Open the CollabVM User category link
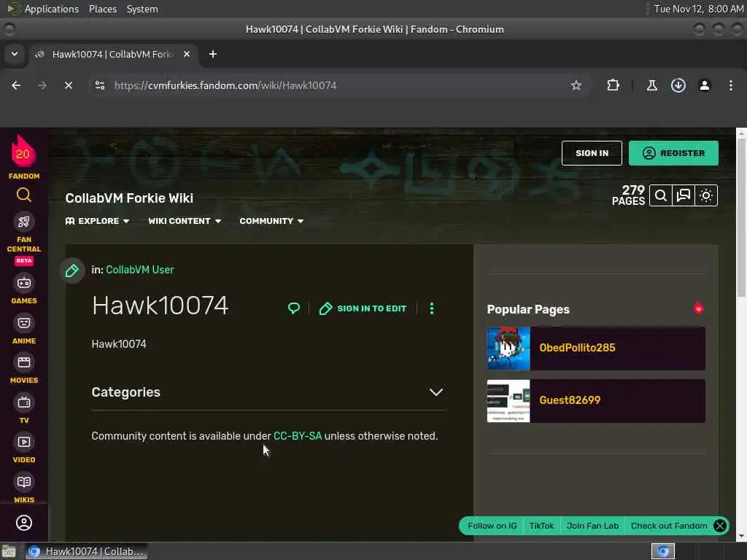This screenshot has height=560, width=747. [x=139, y=270]
